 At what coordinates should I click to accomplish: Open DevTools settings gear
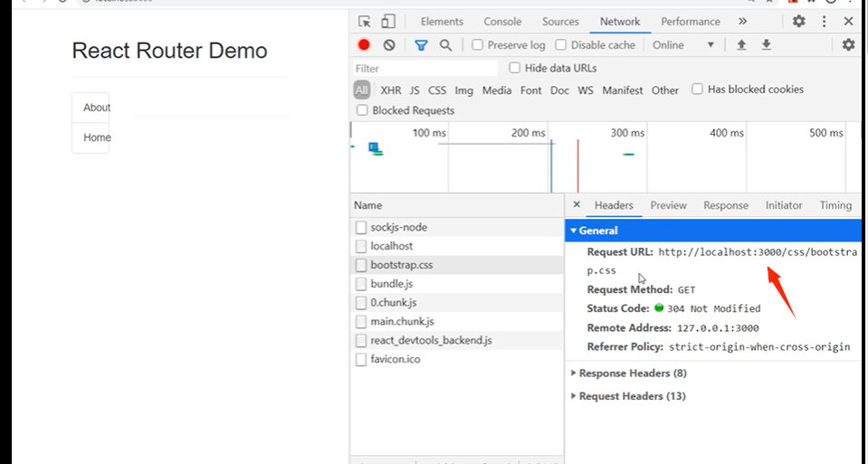pos(798,22)
